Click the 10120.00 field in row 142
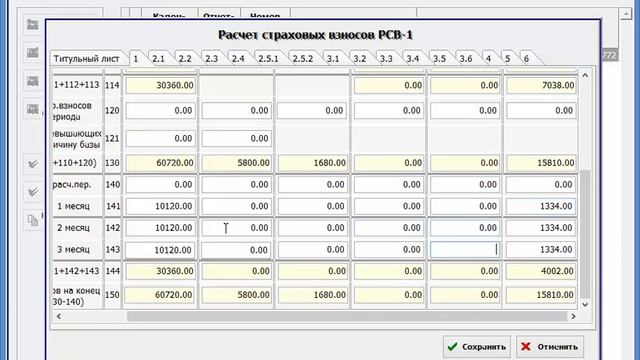The height and width of the screenshot is (360, 640). click(x=160, y=228)
